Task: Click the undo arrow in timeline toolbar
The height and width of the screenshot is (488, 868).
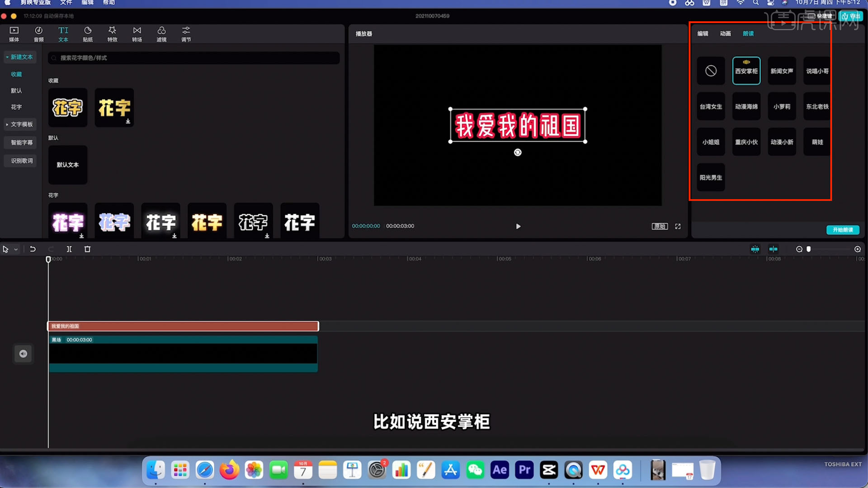Action: [x=33, y=249]
